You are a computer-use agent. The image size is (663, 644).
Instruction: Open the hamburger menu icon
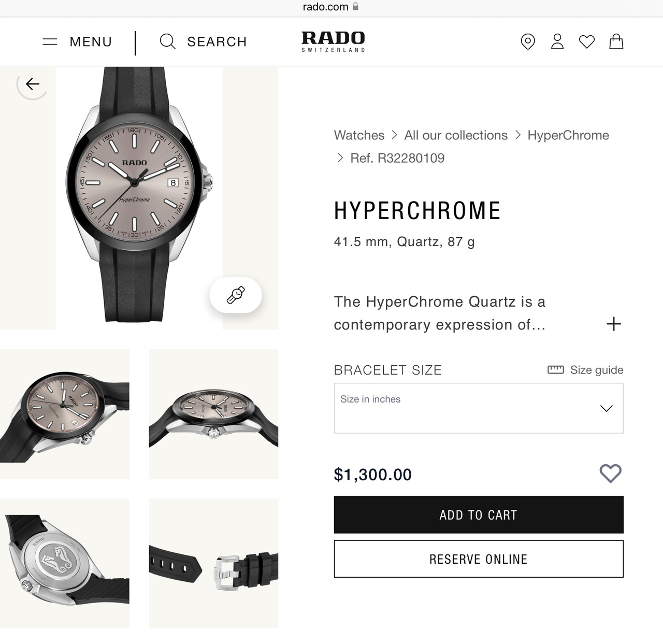(50, 41)
